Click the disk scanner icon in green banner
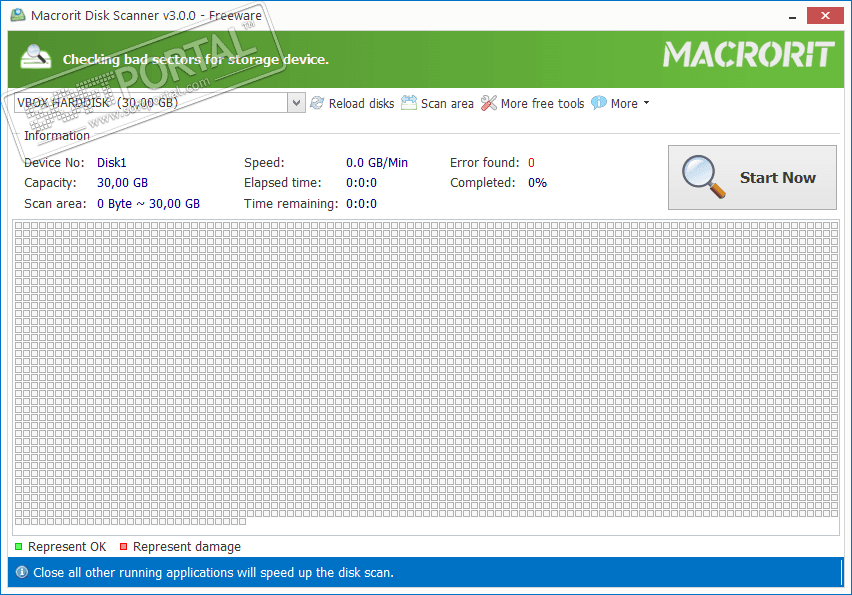Image resolution: width=852 pixels, height=595 pixels. pyautogui.click(x=35, y=57)
